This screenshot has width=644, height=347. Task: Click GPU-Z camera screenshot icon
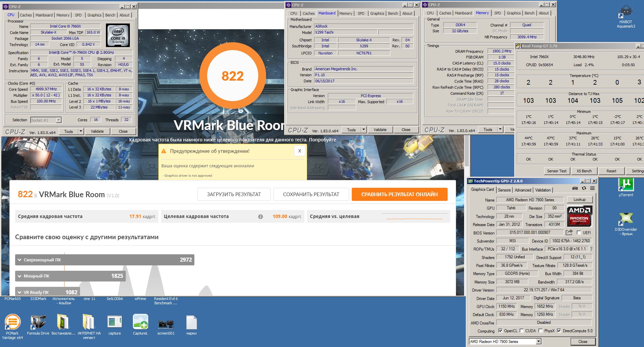click(575, 188)
